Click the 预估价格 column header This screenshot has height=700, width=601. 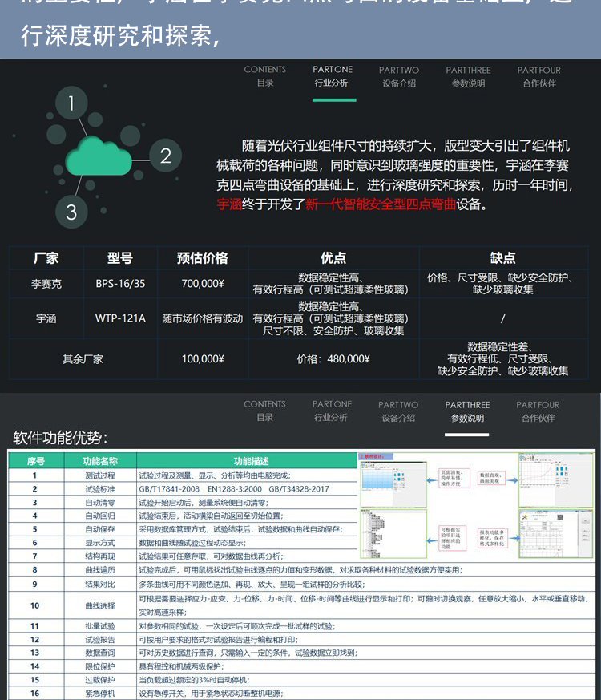(202, 258)
